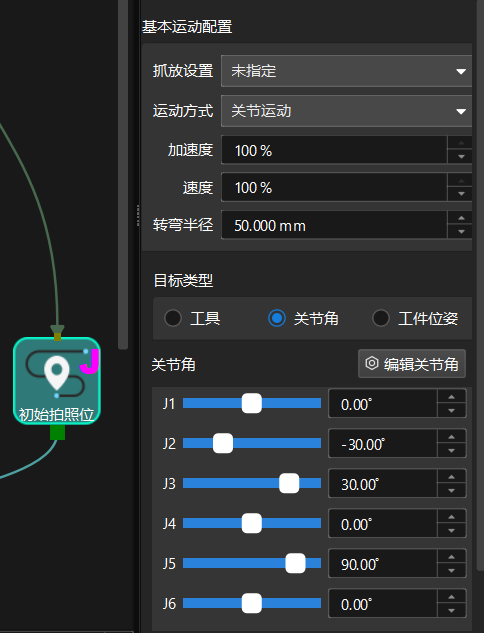The image size is (484, 633).
Task: Decrease J2 angle with down arrow
Action: click(452, 451)
